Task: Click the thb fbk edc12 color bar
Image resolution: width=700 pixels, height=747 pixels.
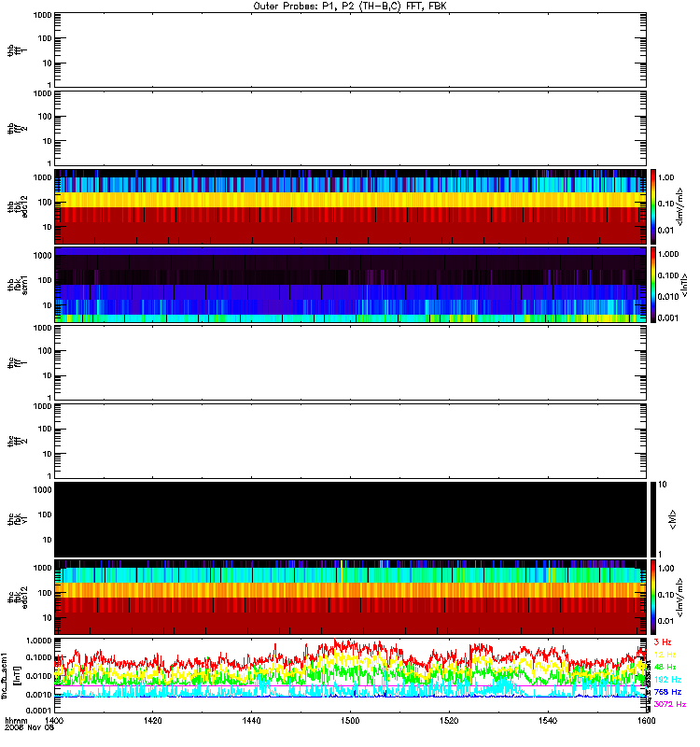Action: (653, 206)
